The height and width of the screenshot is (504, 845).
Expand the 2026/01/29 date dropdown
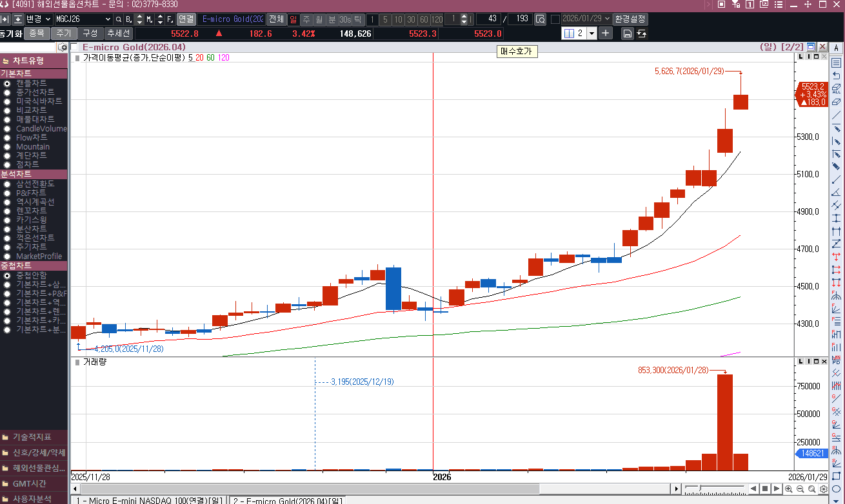coord(606,19)
